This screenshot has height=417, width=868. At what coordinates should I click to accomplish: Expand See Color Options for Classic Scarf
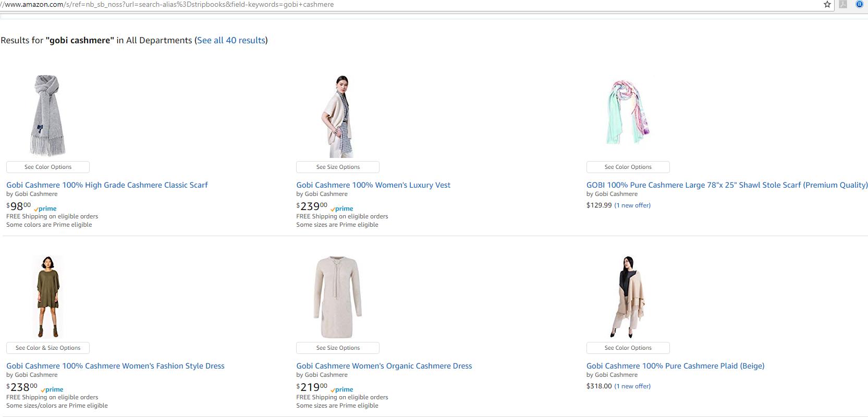click(x=48, y=167)
